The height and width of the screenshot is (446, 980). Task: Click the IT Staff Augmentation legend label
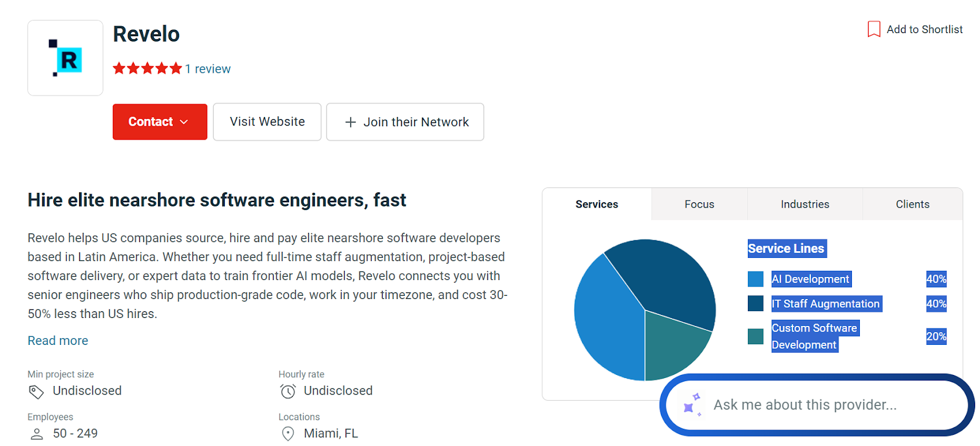click(x=826, y=304)
